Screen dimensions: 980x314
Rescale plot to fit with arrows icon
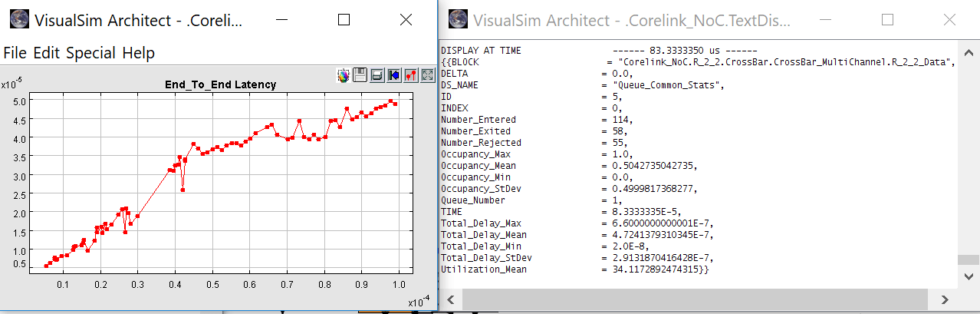point(427,75)
